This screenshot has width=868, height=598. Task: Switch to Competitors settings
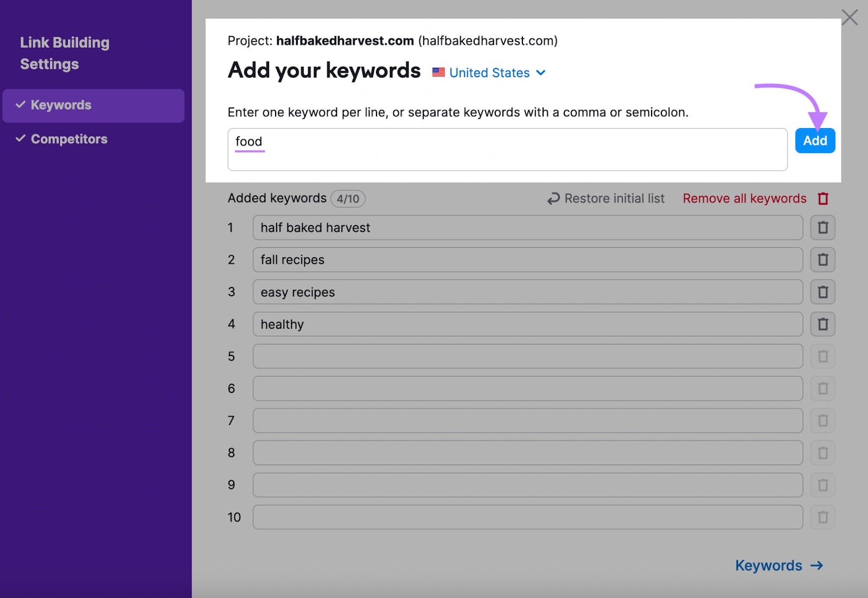(x=69, y=139)
